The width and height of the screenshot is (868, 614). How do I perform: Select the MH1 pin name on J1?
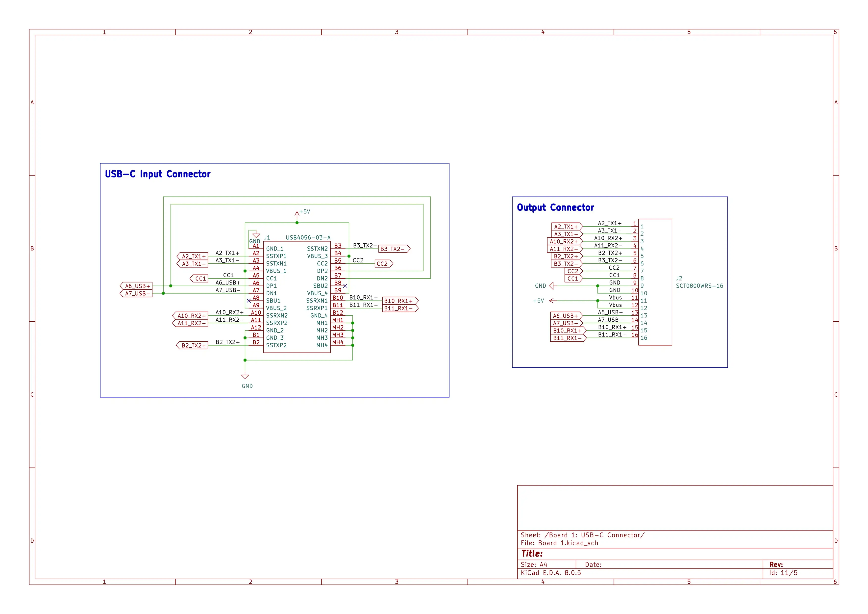pyautogui.click(x=322, y=323)
